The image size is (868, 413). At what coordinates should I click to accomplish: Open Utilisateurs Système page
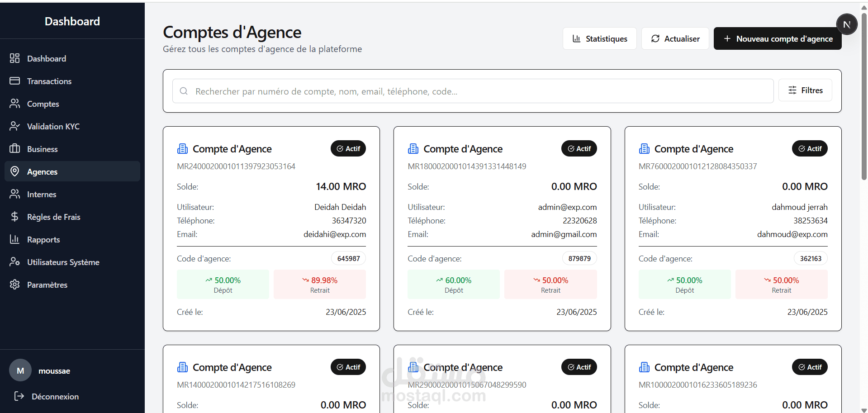click(72, 262)
